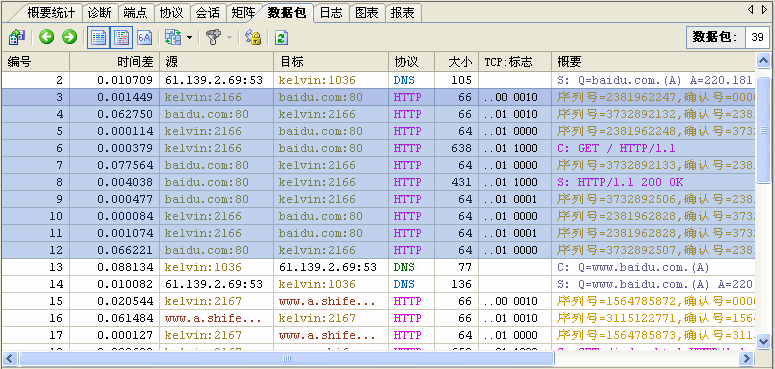Screen dimensions: 775x369
Task: Click target 61.139.2.69:53 in row 13
Action: pos(328,267)
